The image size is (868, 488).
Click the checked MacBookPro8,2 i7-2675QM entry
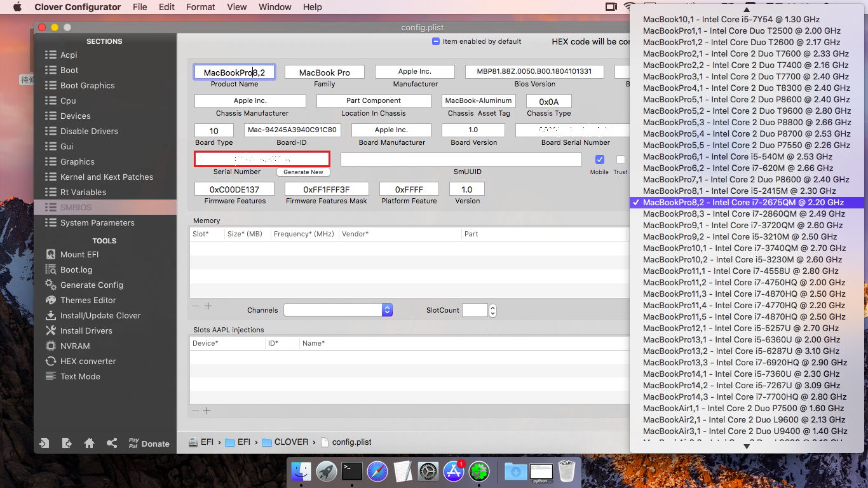747,202
